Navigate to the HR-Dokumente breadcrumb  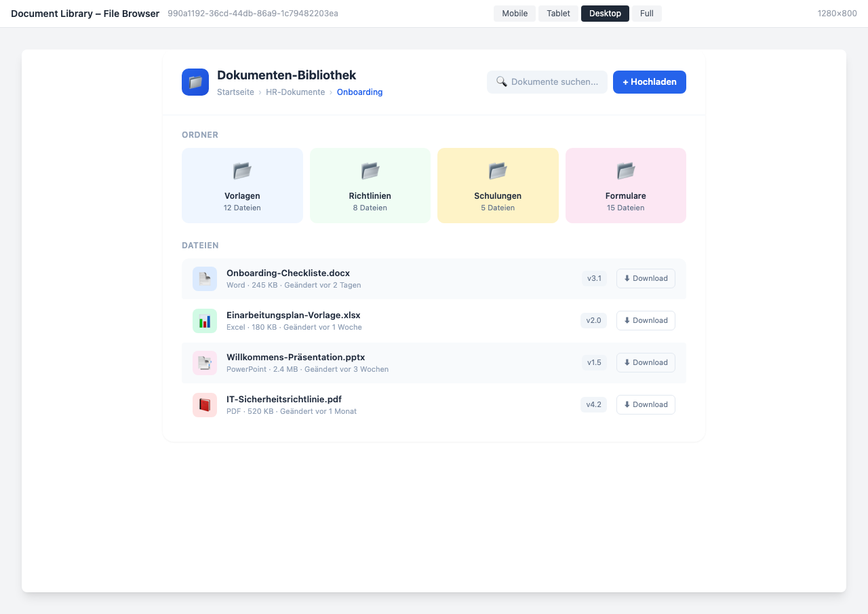coord(295,92)
